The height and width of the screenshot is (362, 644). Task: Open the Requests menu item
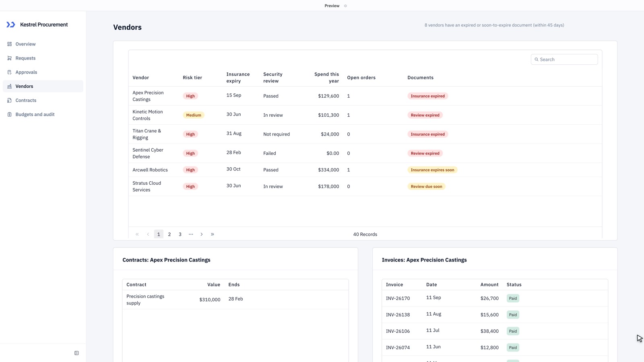coord(43,58)
